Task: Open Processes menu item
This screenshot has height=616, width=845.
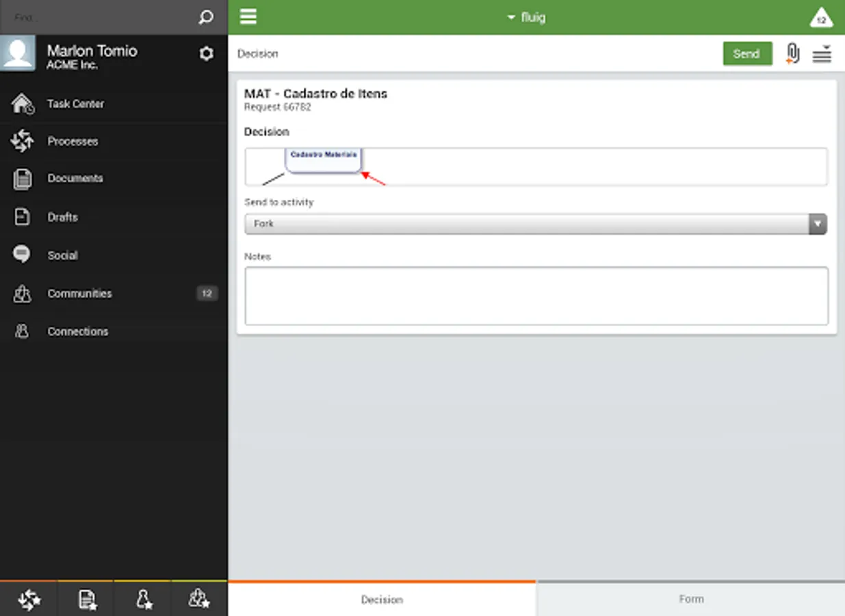Action: 114,141
